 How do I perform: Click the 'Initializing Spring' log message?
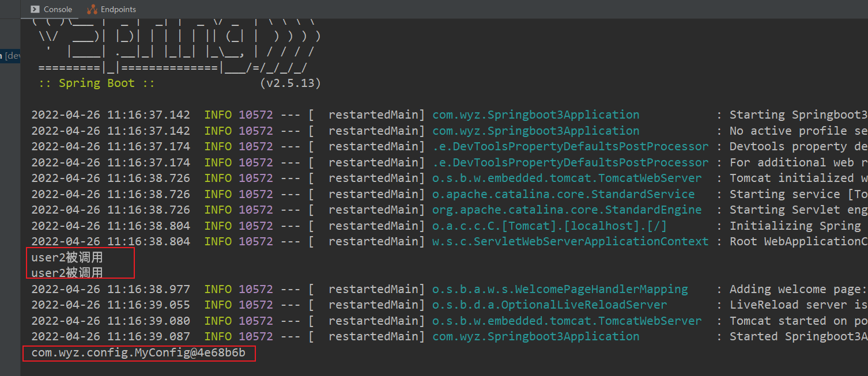(x=795, y=226)
